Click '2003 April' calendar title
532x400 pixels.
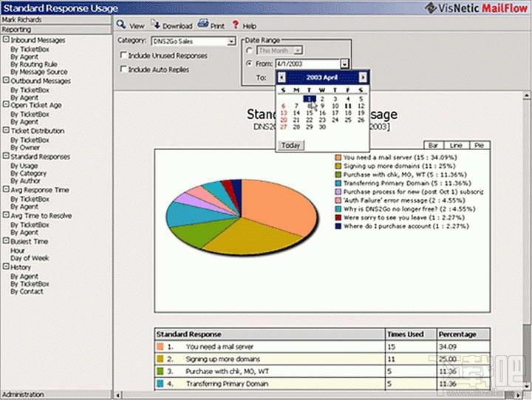322,78
